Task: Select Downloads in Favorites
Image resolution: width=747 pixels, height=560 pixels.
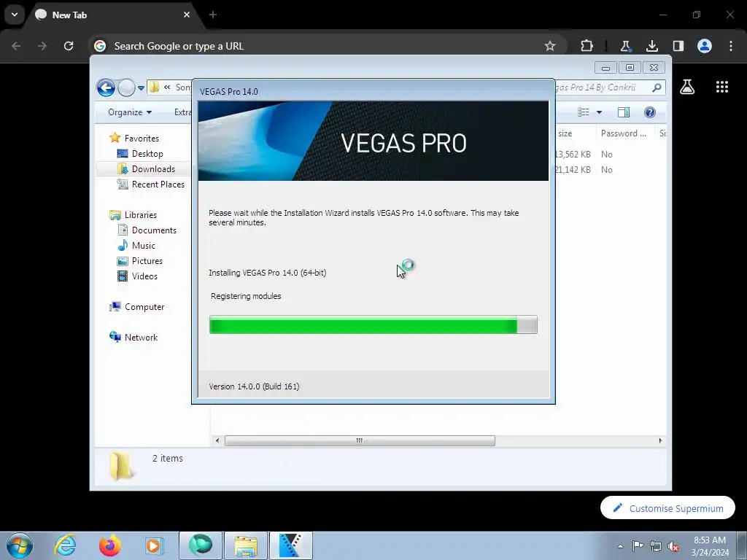Action: point(153,169)
